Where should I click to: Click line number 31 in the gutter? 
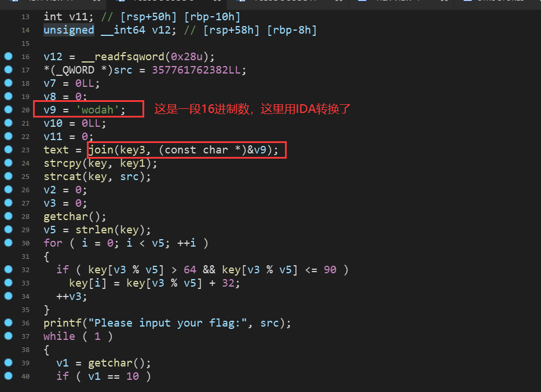(x=25, y=257)
